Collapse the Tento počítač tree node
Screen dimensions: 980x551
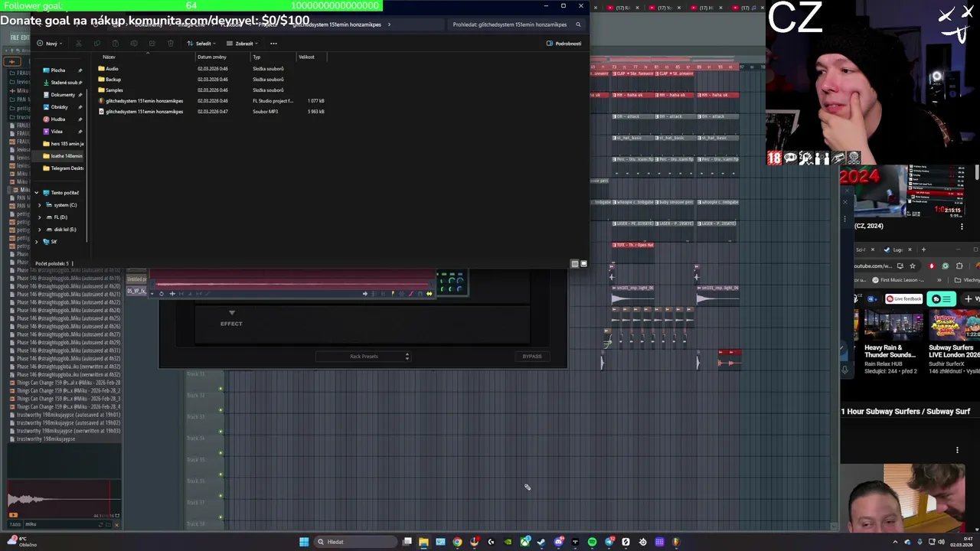point(36,193)
